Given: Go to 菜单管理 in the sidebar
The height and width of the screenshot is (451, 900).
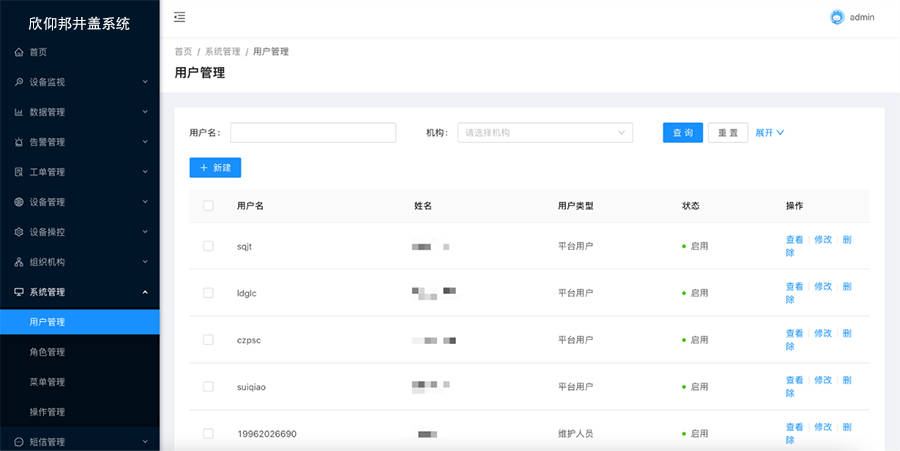Looking at the screenshot, I should click(x=47, y=382).
